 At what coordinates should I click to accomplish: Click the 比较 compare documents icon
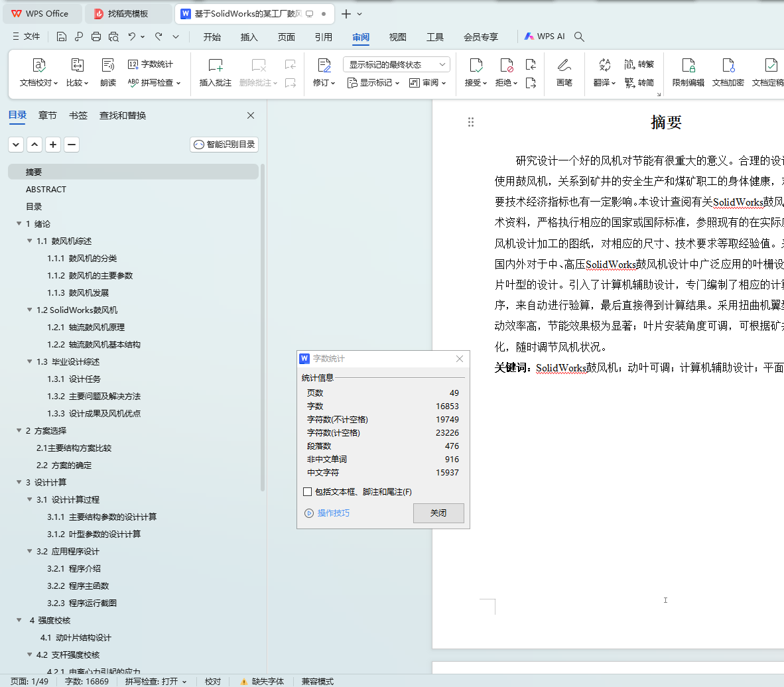tap(78, 66)
